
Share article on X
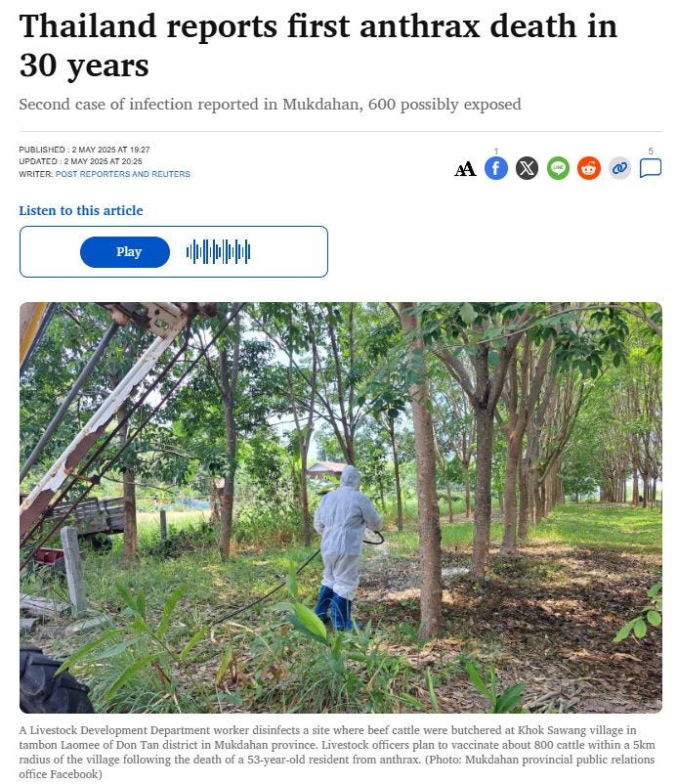coord(528,168)
